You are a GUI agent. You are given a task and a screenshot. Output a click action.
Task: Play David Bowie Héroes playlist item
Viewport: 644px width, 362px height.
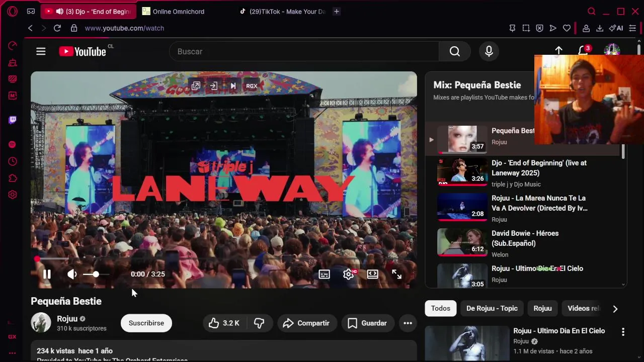(x=523, y=244)
